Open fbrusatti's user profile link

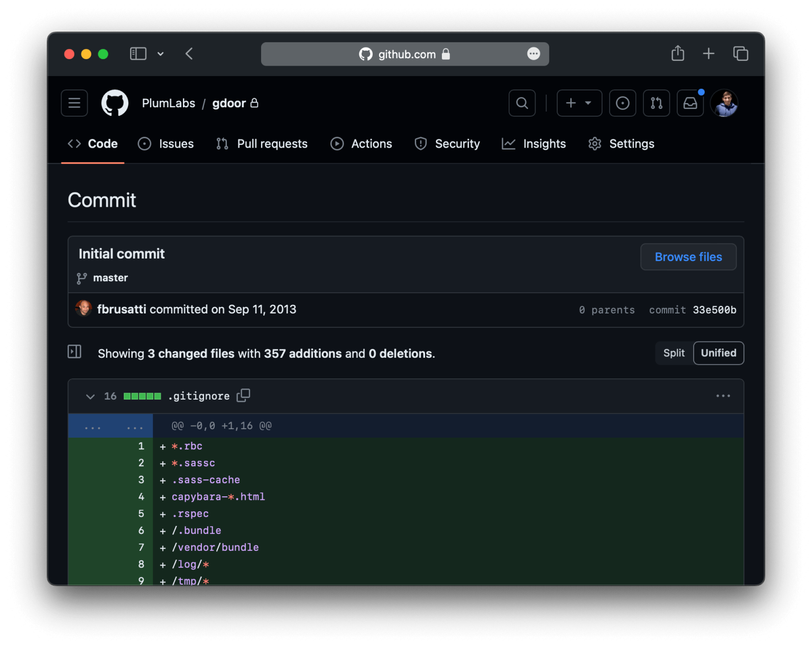(x=122, y=309)
